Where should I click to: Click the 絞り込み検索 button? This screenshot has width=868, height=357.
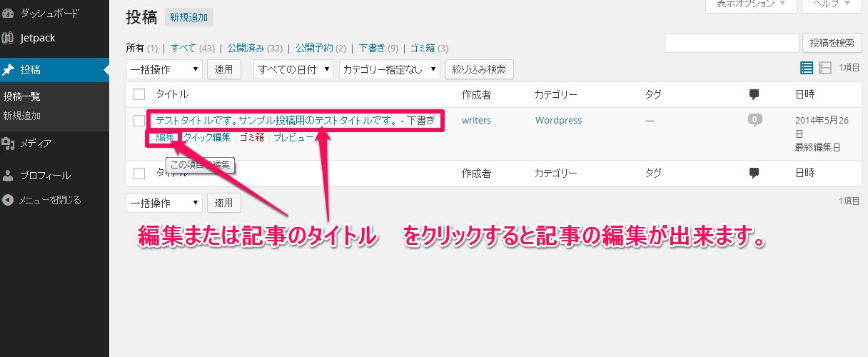479,69
